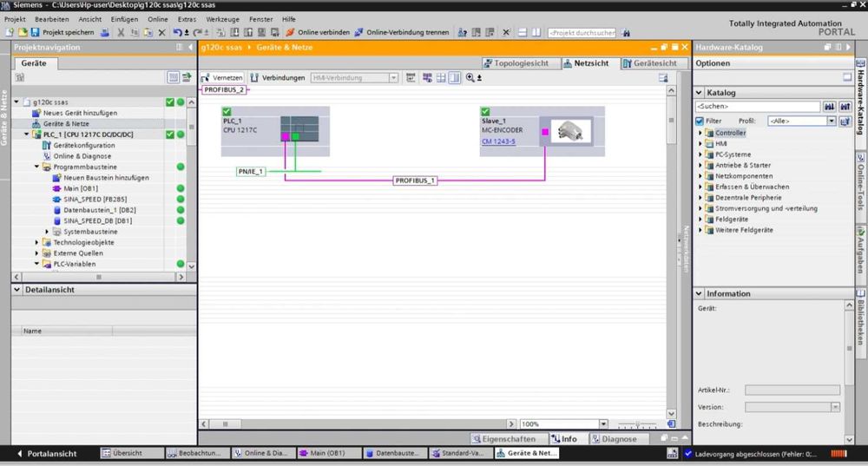
Task: Click search-down icon in Katalog
Action: (x=829, y=106)
